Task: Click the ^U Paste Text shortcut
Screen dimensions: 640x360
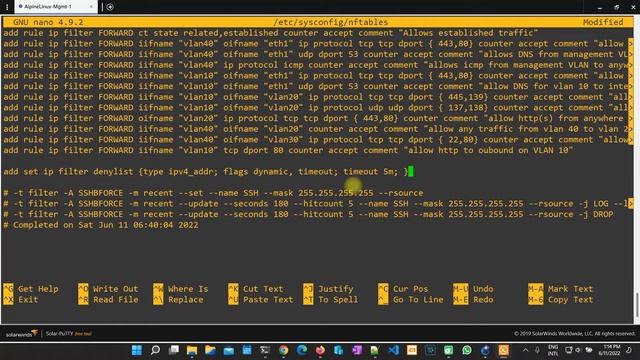Action: tap(261, 300)
